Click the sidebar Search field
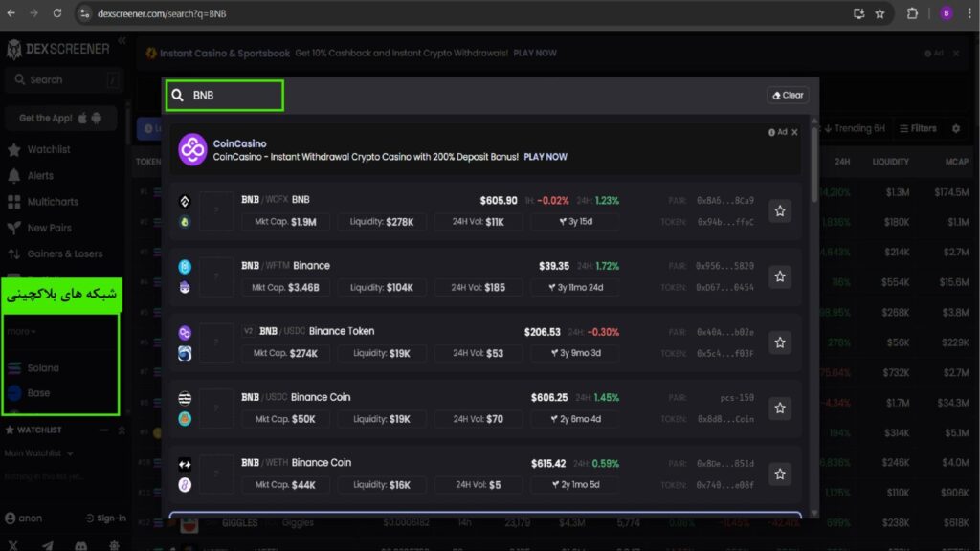This screenshot has width=980, height=551. [62, 80]
